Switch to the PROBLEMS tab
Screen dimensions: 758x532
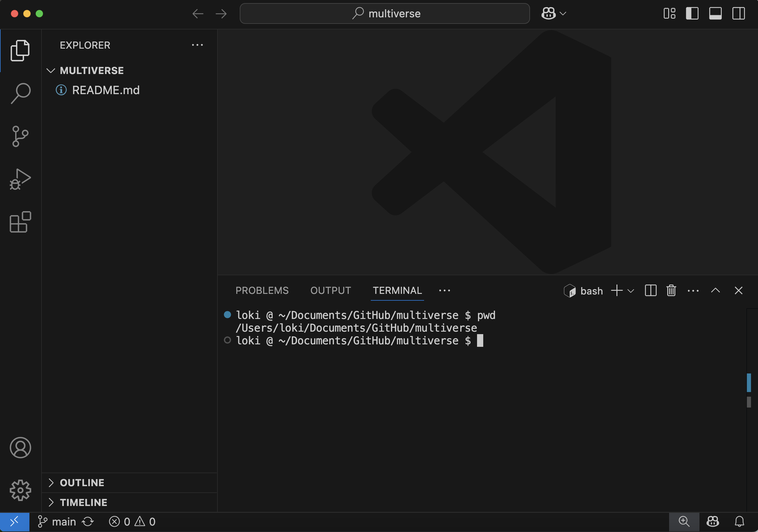point(262,291)
